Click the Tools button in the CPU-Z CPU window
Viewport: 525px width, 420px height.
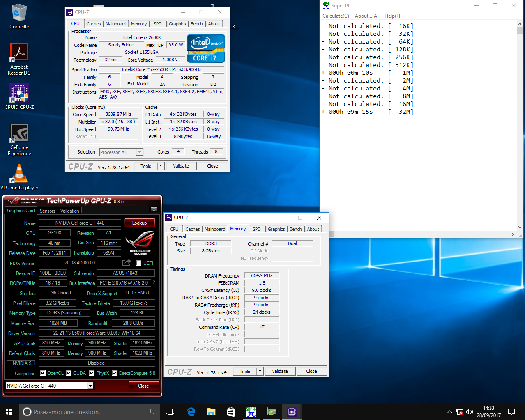coord(146,166)
